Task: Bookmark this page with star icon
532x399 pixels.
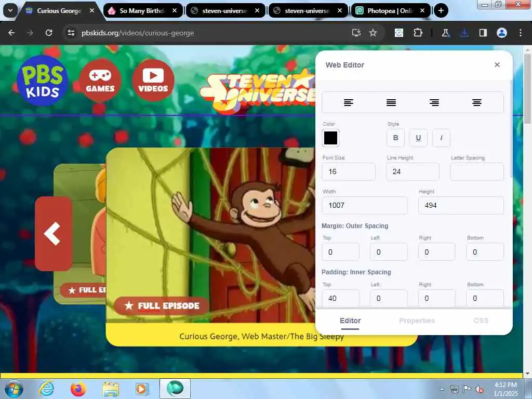Action: point(373,33)
